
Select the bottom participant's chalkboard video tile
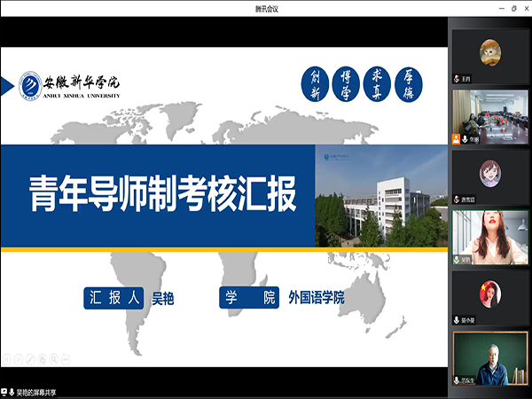click(x=491, y=358)
